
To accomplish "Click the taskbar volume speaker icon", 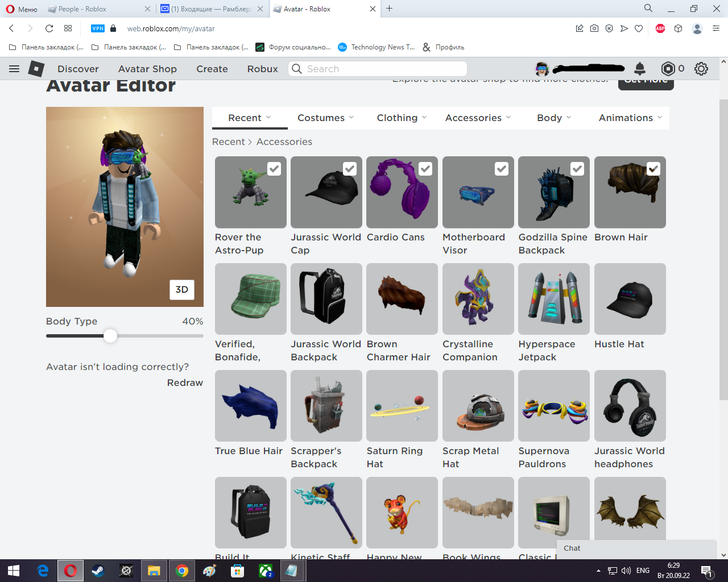I will click(626, 571).
